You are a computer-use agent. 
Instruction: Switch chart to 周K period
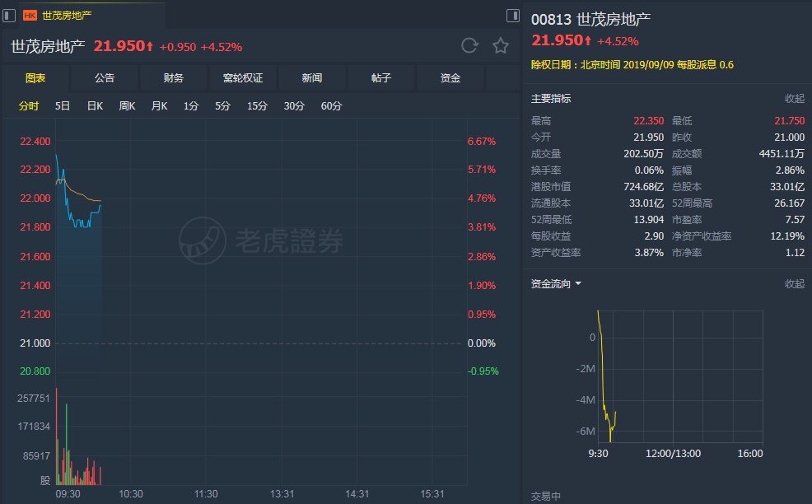point(127,106)
